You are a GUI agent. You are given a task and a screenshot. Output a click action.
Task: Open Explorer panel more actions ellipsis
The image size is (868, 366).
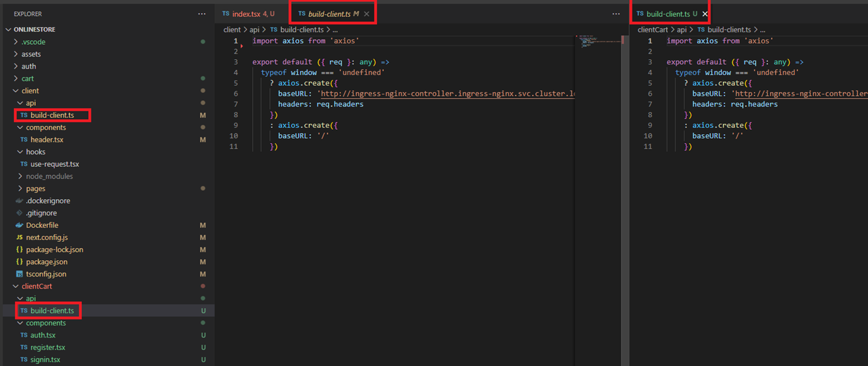(202, 13)
